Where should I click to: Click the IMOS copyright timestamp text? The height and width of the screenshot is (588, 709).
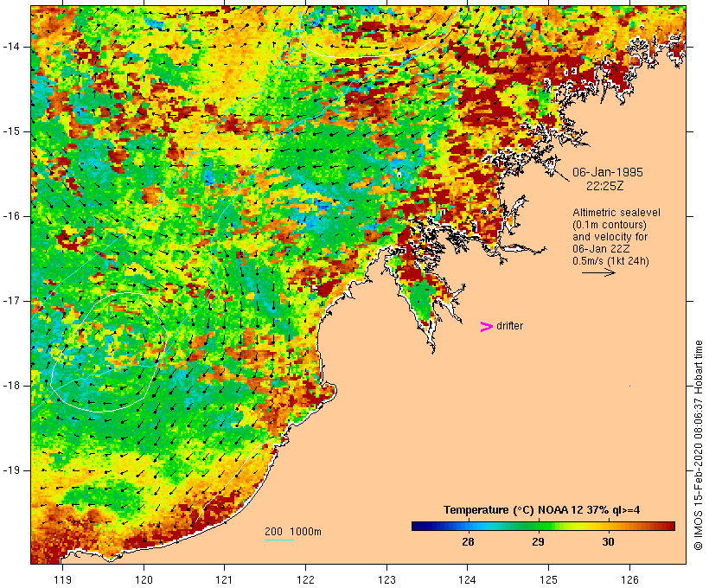click(x=698, y=445)
